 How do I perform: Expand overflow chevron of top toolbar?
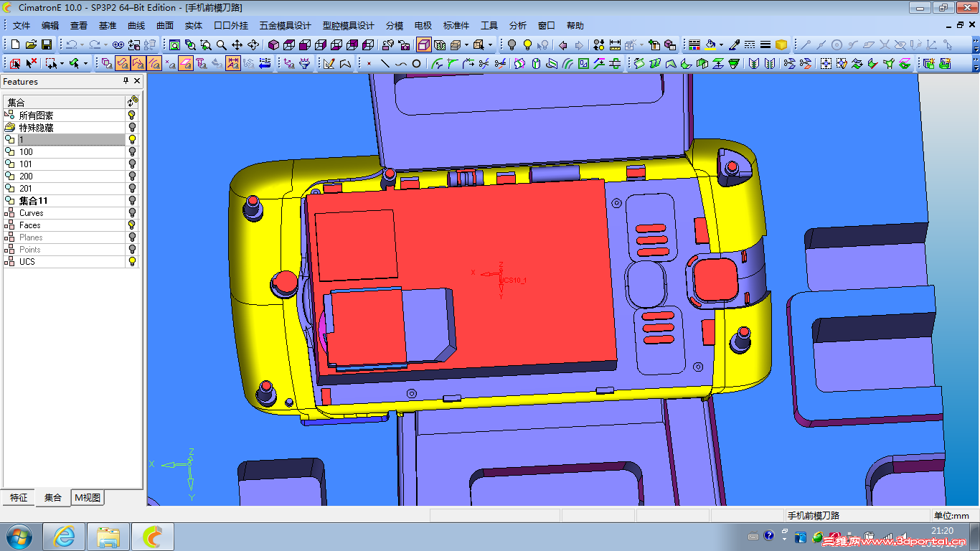pos(975,46)
